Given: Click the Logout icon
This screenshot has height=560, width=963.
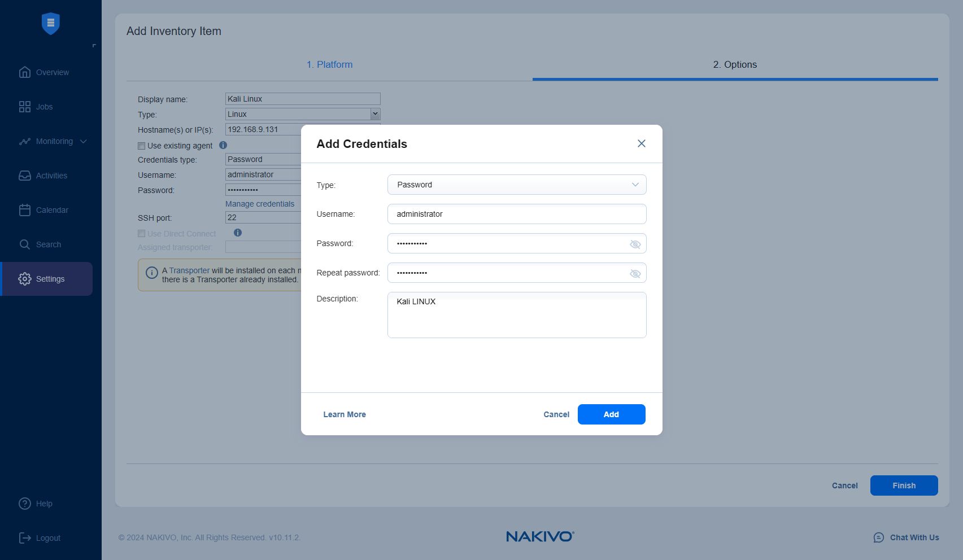Looking at the screenshot, I should (x=24, y=537).
